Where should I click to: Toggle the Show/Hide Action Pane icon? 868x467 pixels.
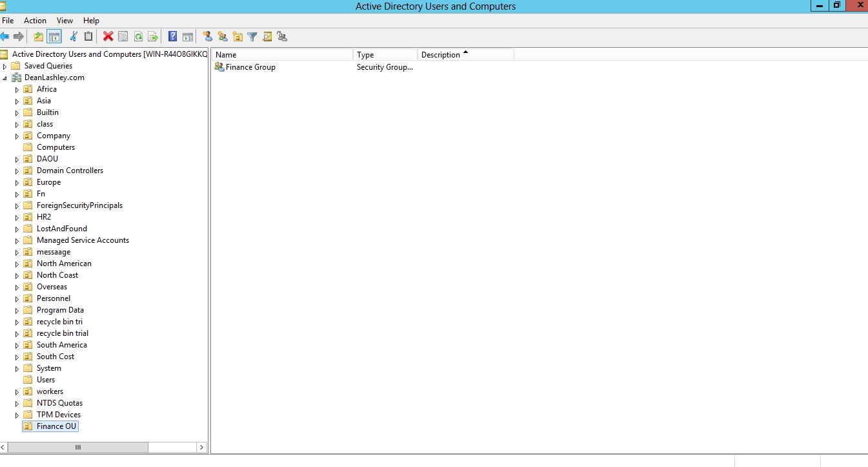(x=188, y=37)
